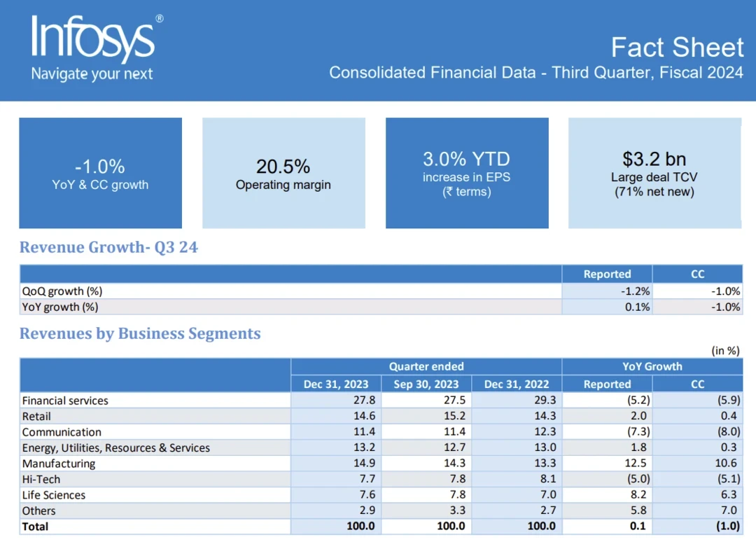The image size is (756, 542).
Task: Click the $3.2 bn Large deal TCV tile
Action: [654, 173]
